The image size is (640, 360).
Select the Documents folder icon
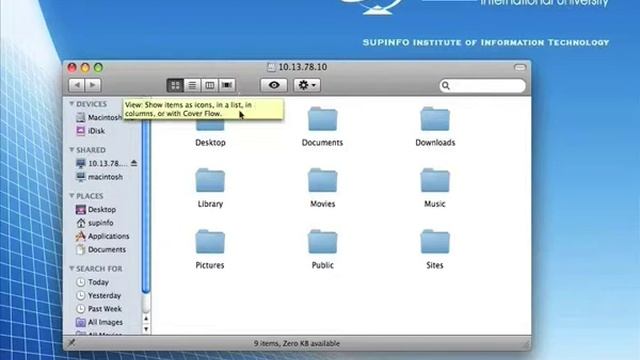pyautogui.click(x=322, y=119)
